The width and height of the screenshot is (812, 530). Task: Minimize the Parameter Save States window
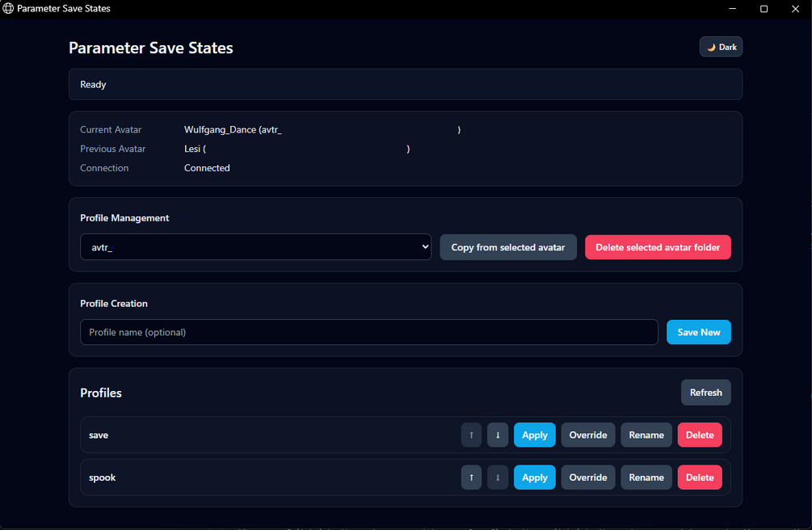[x=732, y=9]
